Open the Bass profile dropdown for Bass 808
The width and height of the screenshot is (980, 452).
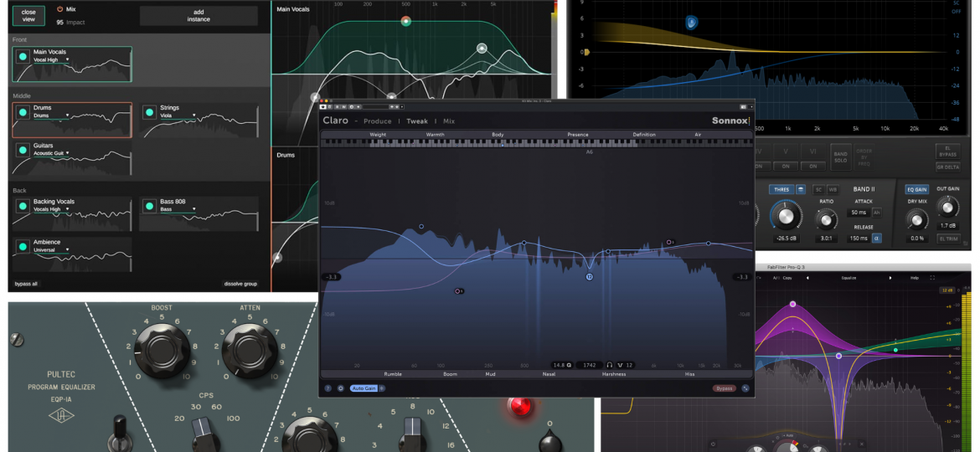(178, 209)
